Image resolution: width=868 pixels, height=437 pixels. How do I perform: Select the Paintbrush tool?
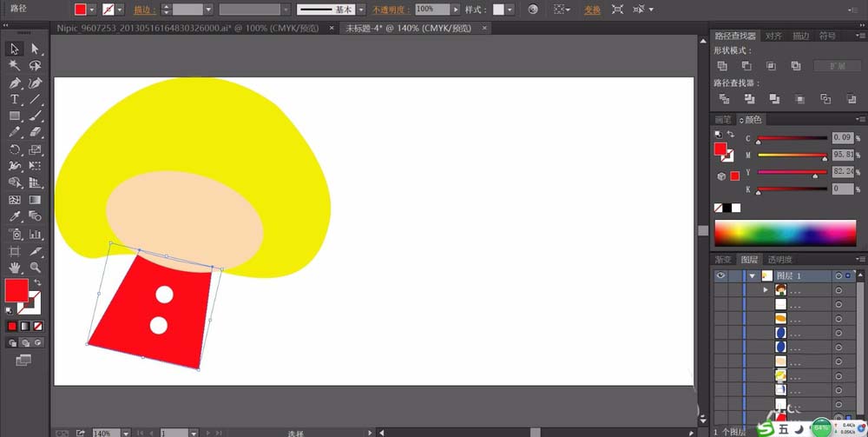(x=35, y=116)
